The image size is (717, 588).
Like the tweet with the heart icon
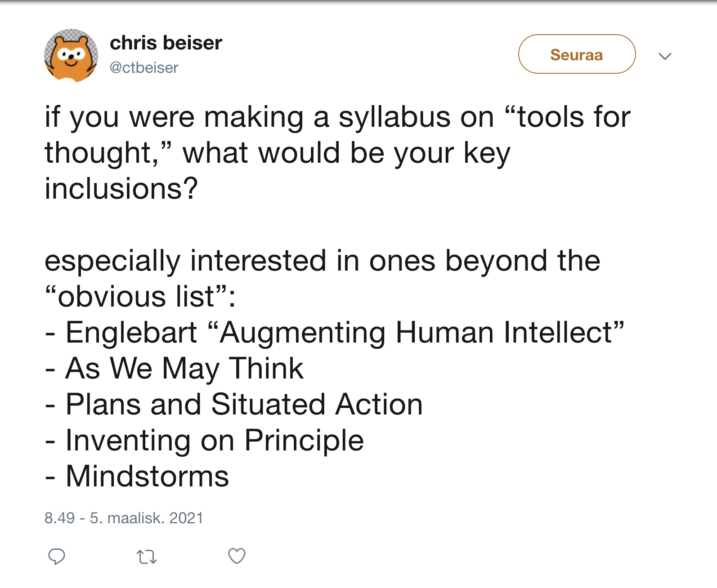[x=237, y=556]
